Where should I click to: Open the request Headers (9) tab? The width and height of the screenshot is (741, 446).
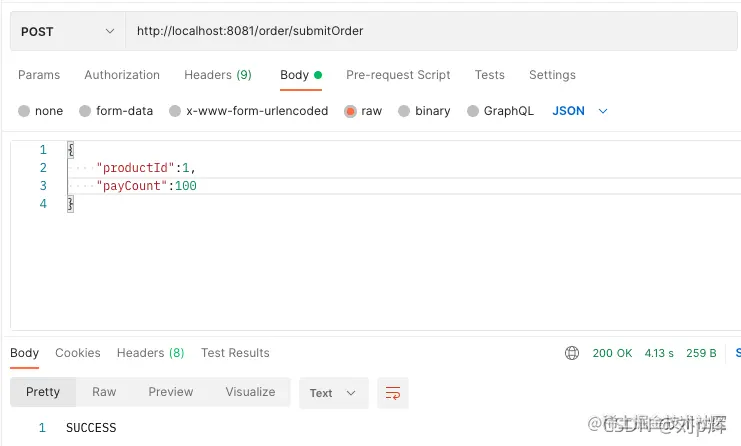coord(218,75)
